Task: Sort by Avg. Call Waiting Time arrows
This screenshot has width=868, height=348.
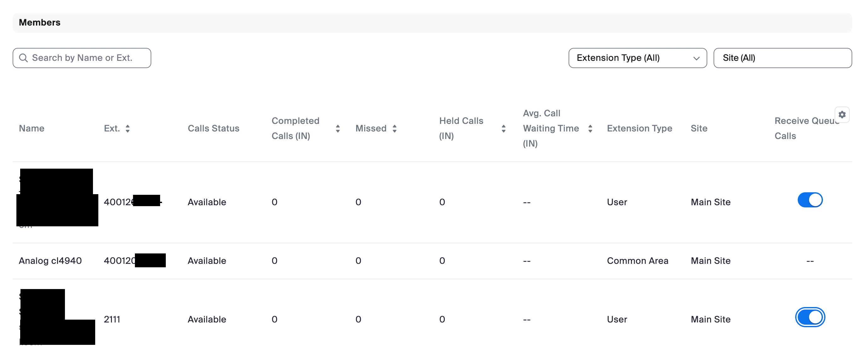Action: [590, 128]
